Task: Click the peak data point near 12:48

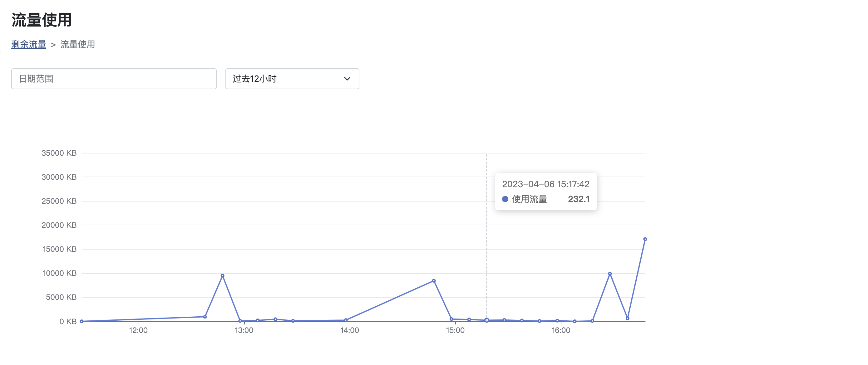Action: coord(222,276)
